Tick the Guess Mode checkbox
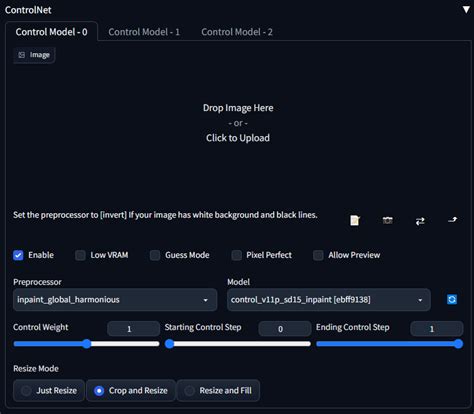The width and height of the screenshot is (474, 414). point(155,255)
